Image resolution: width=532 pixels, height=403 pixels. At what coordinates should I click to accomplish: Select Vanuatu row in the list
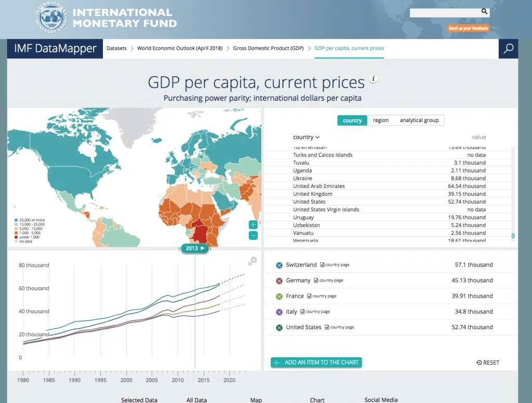tap(389, 233)
